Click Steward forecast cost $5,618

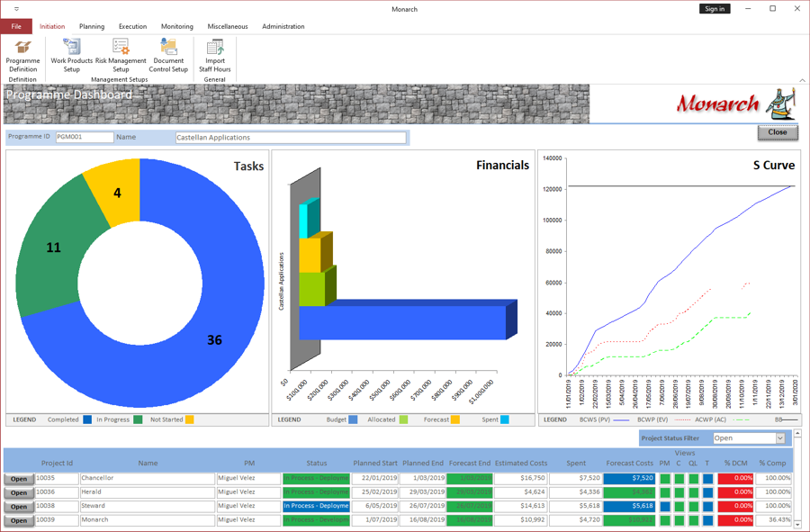629,506
